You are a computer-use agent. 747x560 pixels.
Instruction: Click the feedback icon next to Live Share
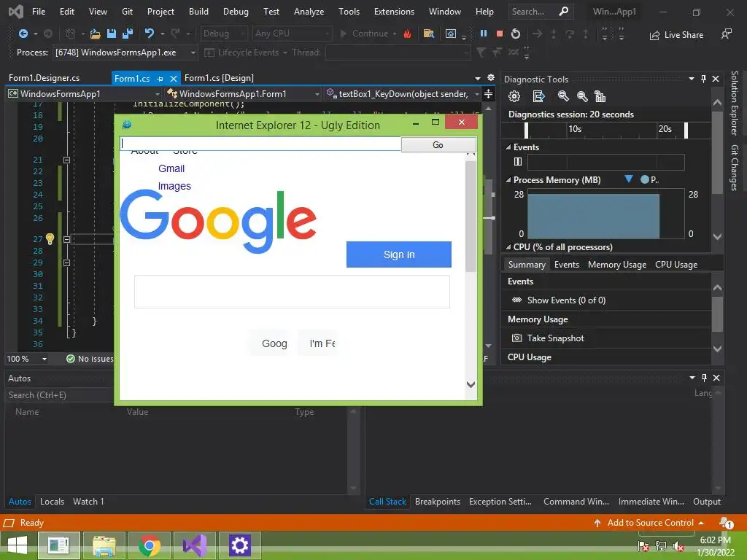point(726,34)
